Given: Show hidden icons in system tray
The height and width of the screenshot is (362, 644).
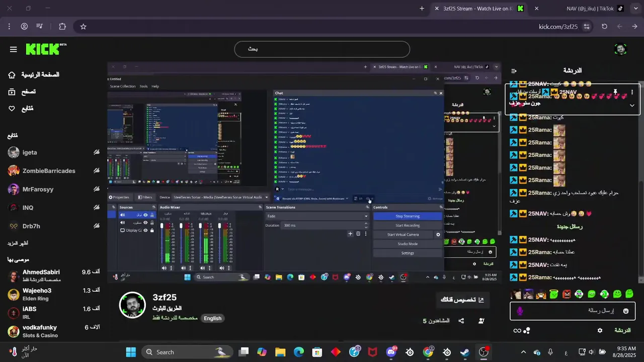Looking at the screenshot, I should click(523, 352).
